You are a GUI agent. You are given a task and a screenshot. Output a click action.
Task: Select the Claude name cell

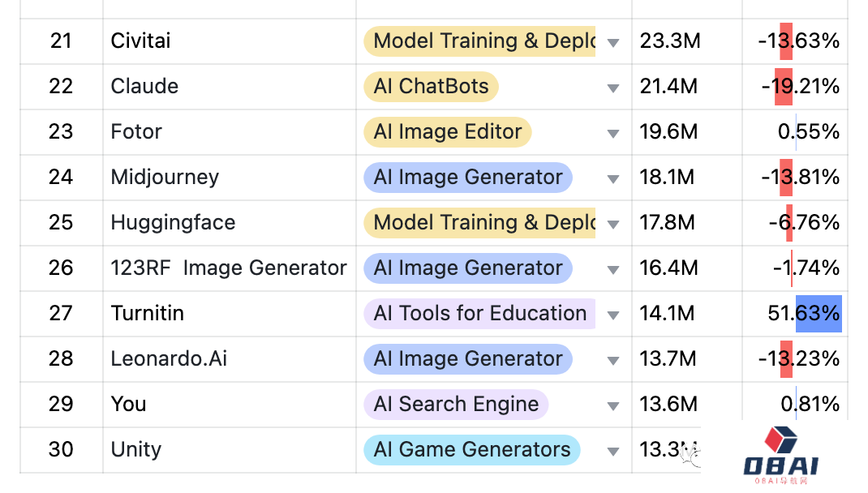[x=230, y=86]
